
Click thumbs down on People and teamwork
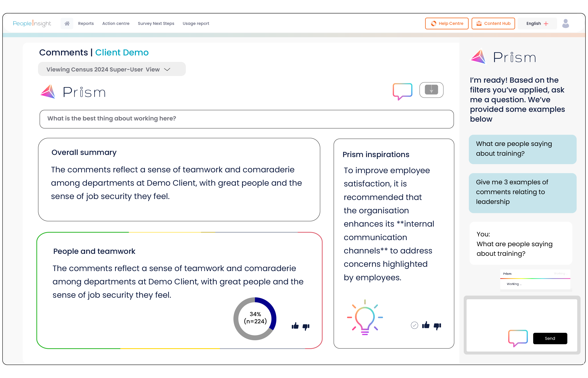pos(306,326)
